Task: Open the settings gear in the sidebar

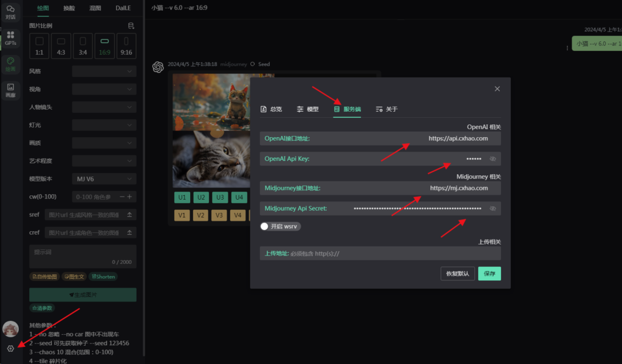Action: 10,348
